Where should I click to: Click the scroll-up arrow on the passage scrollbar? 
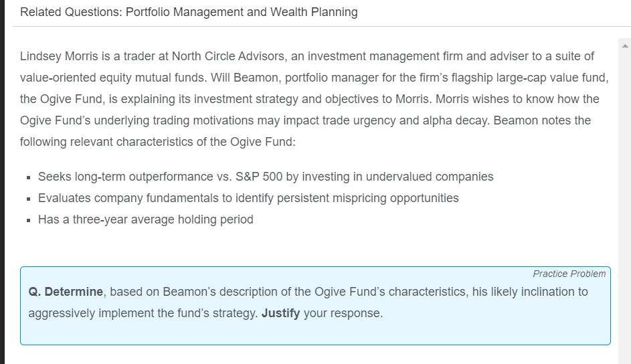(x=626, y=46)
